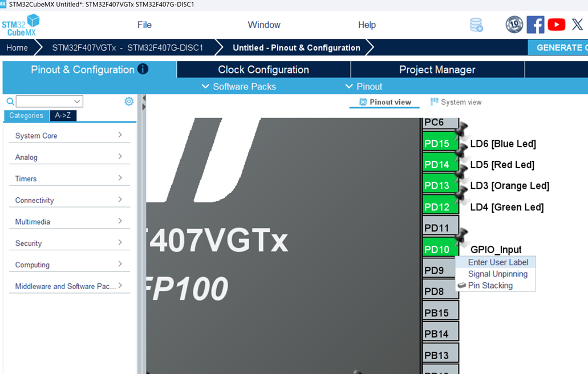The image size is (588, 374).
Task: Choose Pin Stacking from context menu
Action: pyautogui.click(x=496, y=286)
